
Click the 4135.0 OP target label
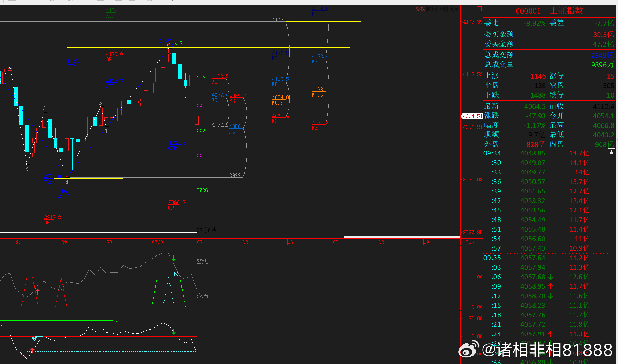(x=114, y=57)
